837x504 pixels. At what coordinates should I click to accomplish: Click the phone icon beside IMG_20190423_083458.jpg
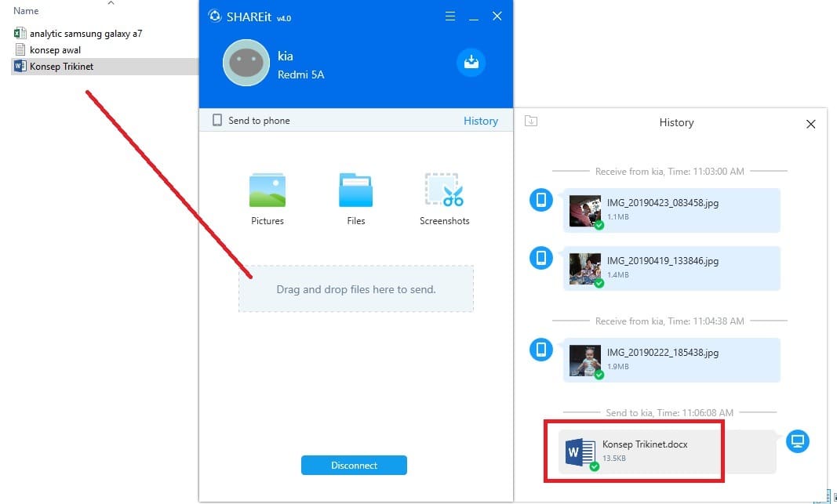point(540,200)
